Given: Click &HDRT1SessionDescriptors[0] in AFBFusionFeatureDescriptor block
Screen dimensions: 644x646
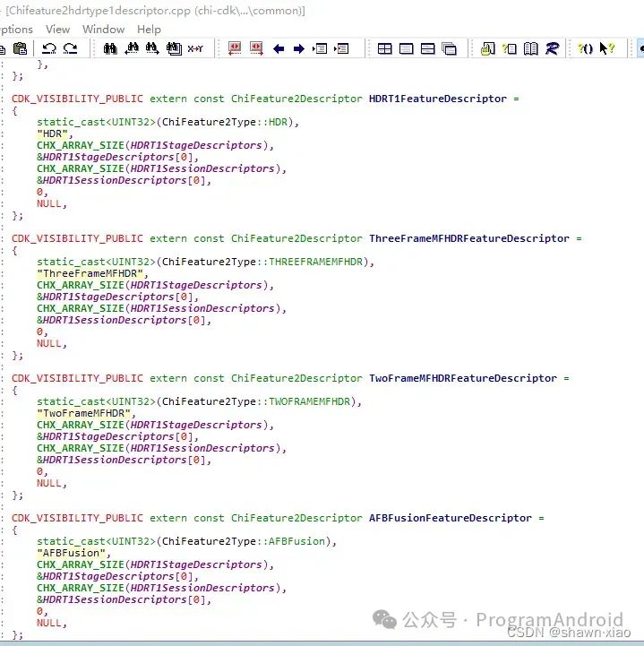Looking at the screenshot, I should 121,599.
